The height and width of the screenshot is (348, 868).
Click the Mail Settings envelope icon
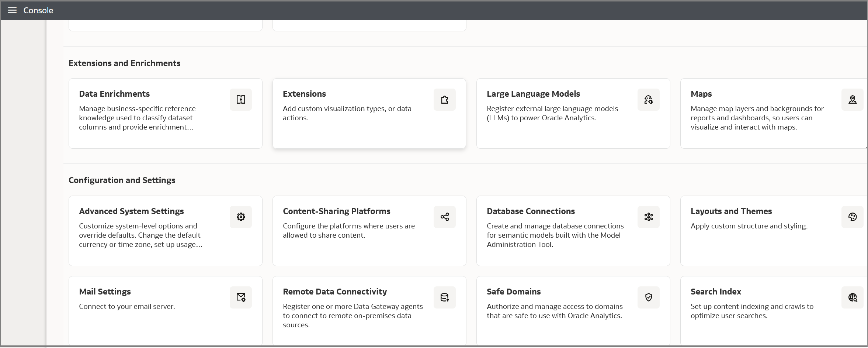pos(241,297)
